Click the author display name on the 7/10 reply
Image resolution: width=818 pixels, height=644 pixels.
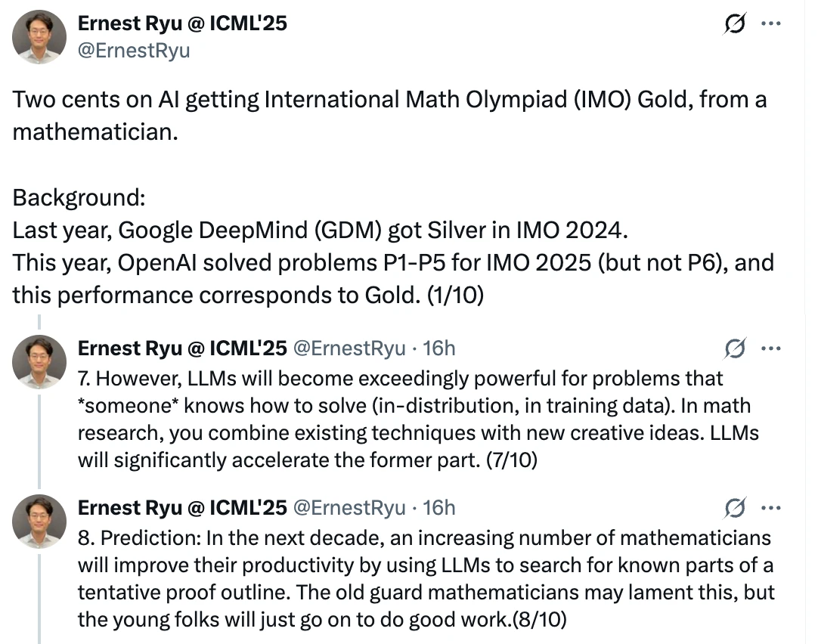pos(182,348)
